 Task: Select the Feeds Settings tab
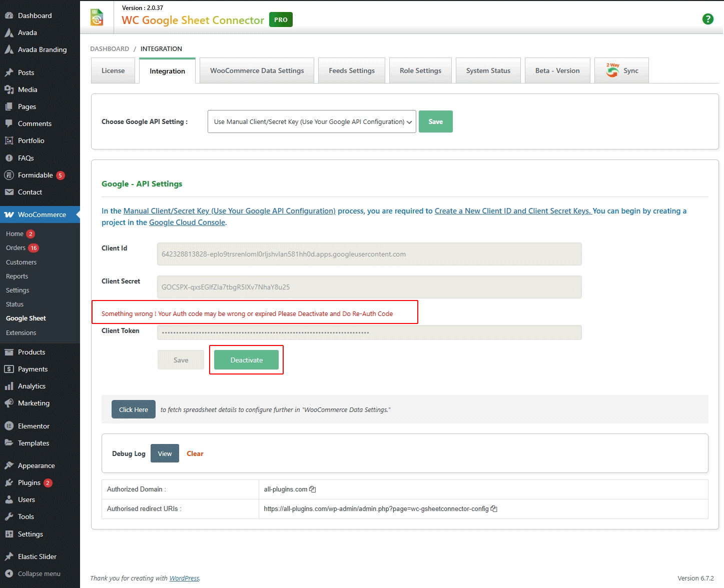351,70
